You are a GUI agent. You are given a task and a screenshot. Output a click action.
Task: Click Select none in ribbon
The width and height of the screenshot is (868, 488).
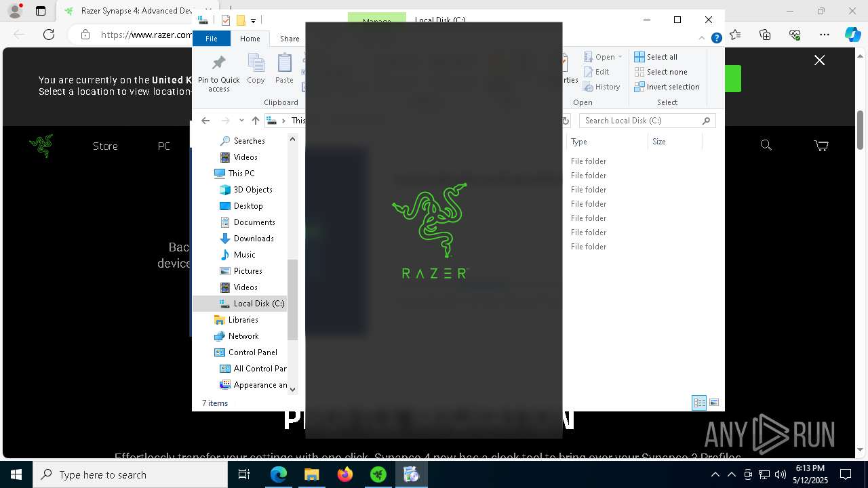point(661,72)
